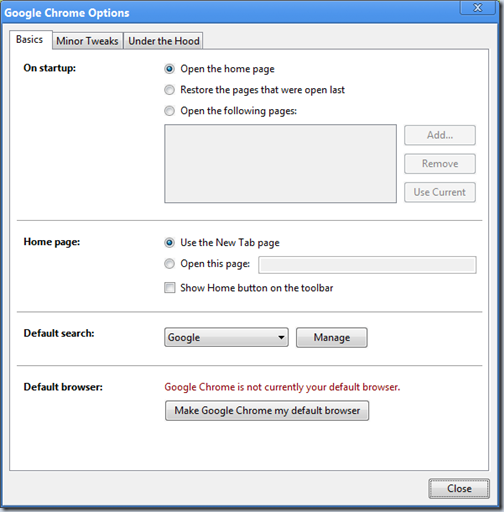Switch to the Minor Tweaks tab

87,41
